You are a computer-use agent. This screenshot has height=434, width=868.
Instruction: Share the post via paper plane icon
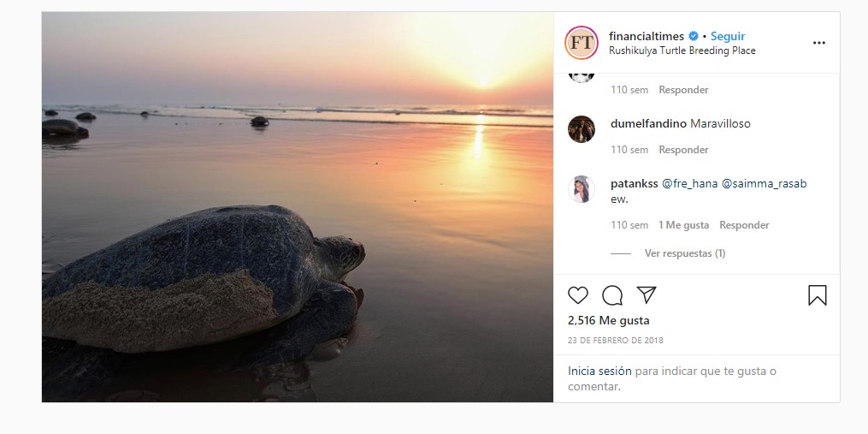646,294
